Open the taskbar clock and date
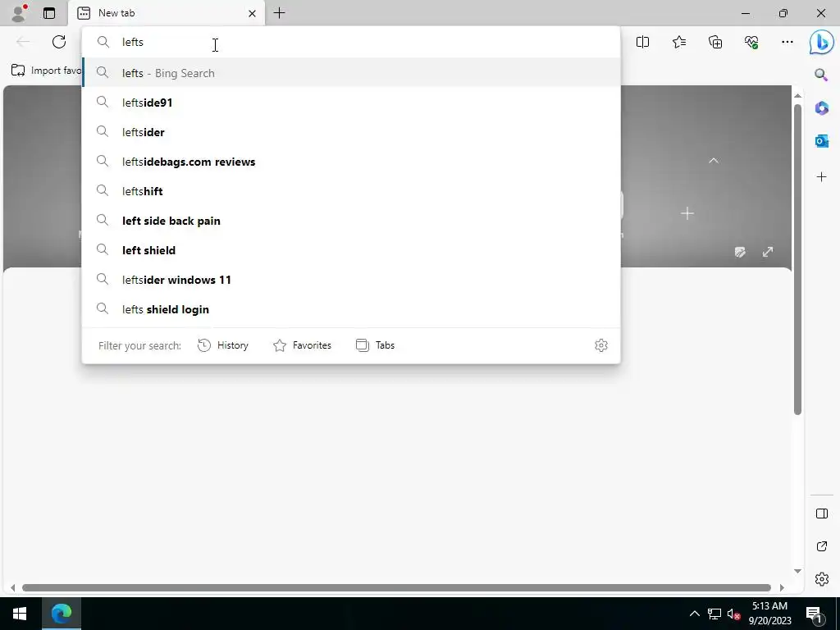 click(769, 614)
